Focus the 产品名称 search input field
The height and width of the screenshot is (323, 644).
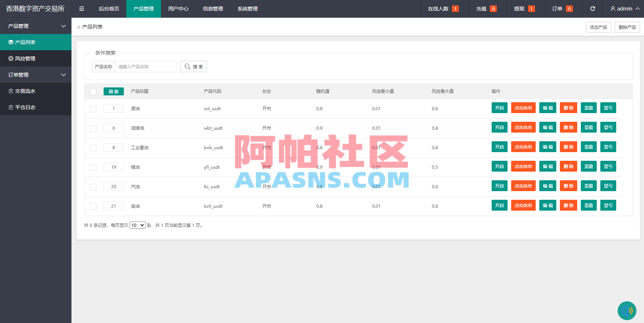146,66
